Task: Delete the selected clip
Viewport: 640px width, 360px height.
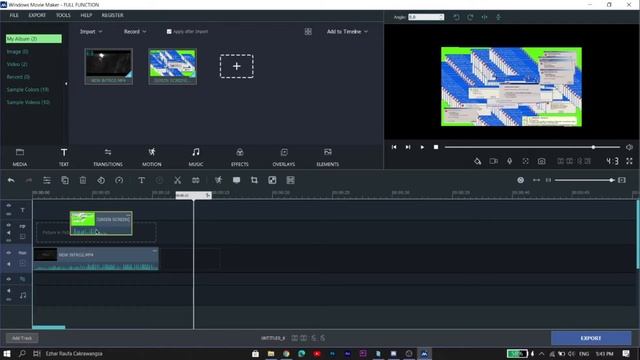Action: [83, 180]
